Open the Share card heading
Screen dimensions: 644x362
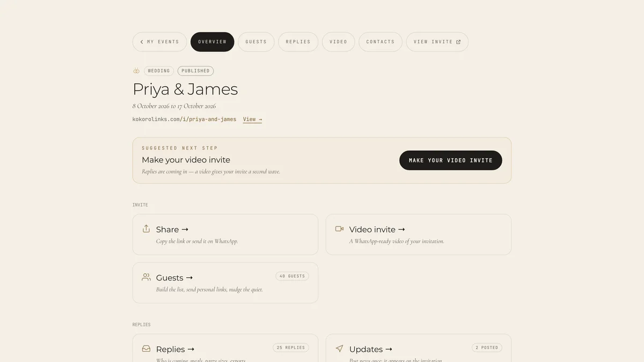pyautogui.click(x=172, y=230)
